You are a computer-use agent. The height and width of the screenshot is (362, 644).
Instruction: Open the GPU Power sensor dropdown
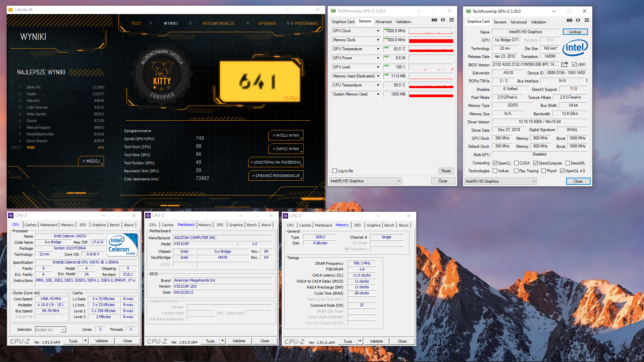click(378, 58)
